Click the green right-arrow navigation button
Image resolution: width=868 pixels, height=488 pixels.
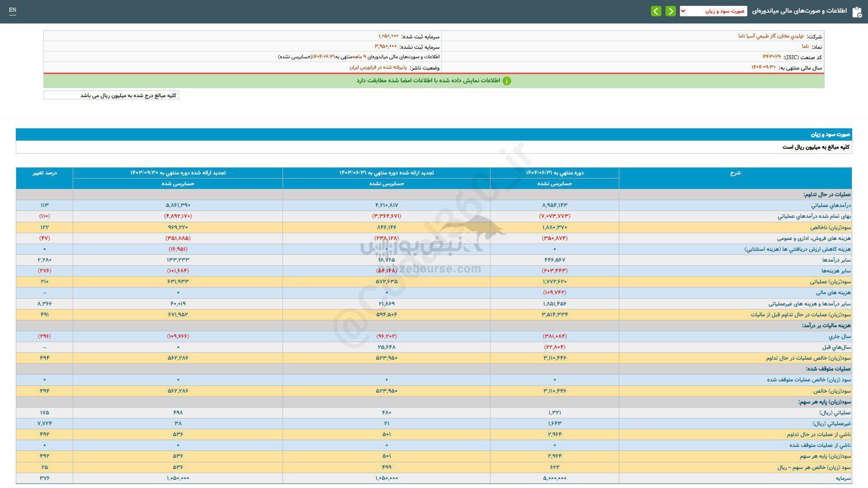(x=670, y=11)
